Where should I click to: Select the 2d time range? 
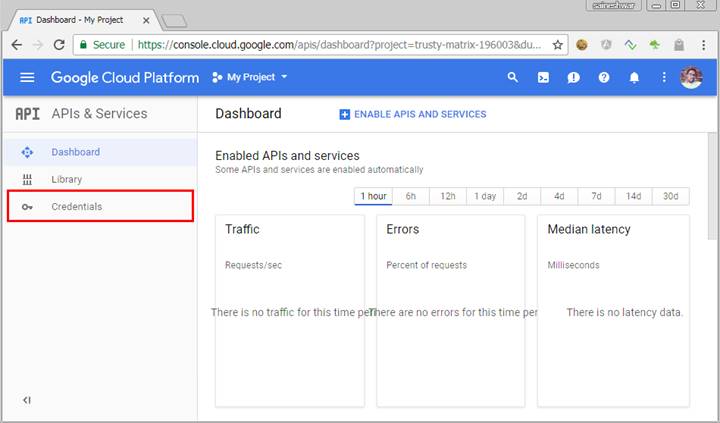[522, 196]
